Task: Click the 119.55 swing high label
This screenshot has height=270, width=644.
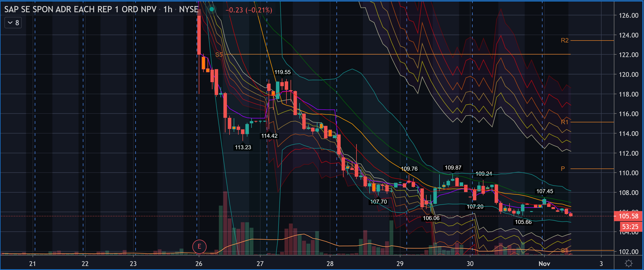Action: coord(282,72)
